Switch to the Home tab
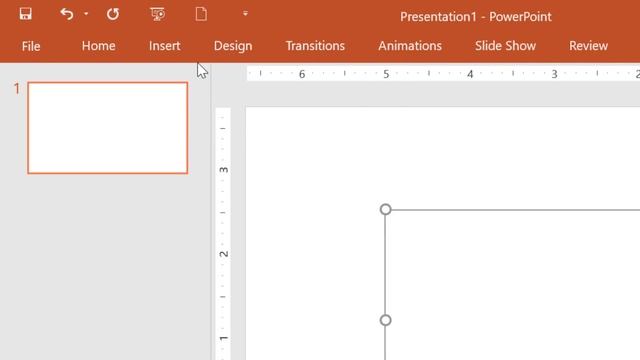This screenshot has height=360, width=640. (x=98, y=46)
